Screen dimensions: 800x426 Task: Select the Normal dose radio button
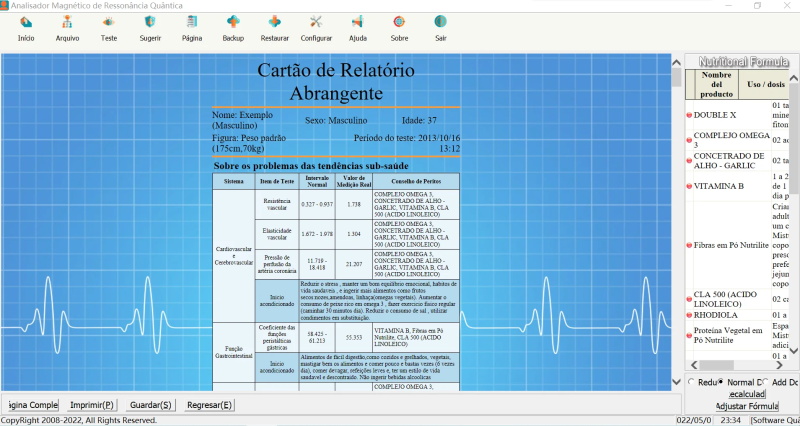(x=721, y=382)
